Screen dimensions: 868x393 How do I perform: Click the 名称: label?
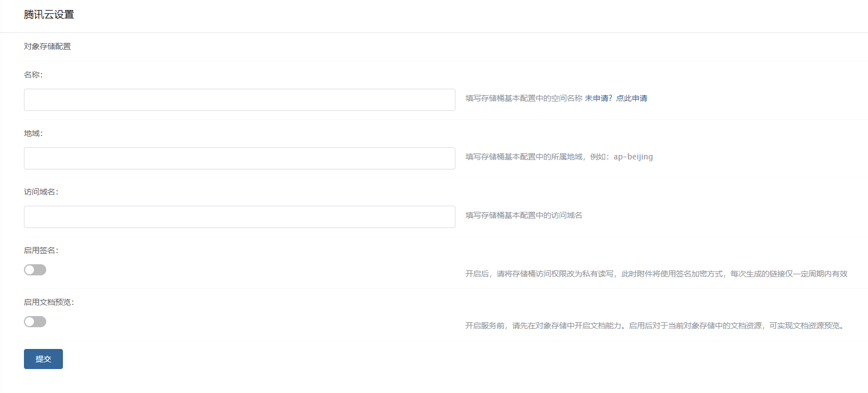[x=33, y=75]
